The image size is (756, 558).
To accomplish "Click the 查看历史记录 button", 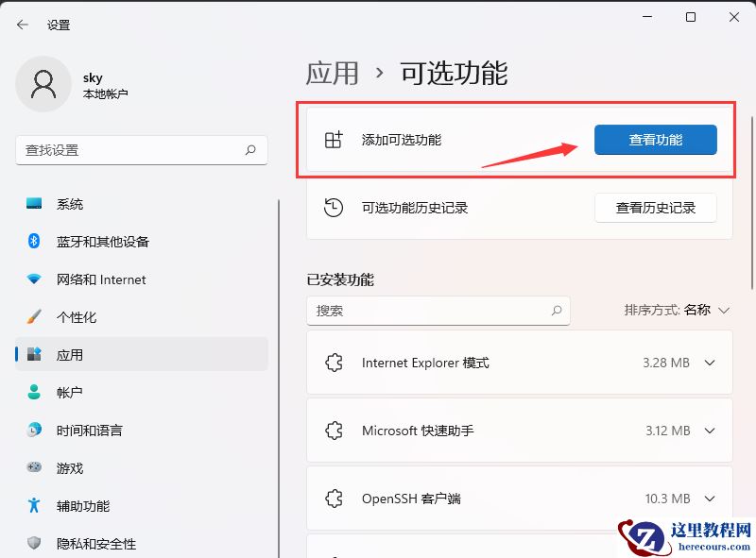I will coord(655,207).
